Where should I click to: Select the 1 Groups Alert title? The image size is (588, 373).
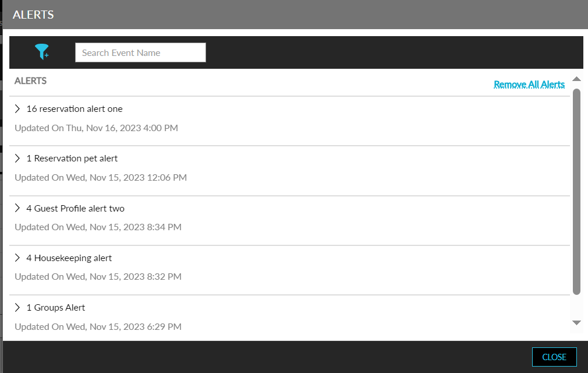[x=56, y=308]
